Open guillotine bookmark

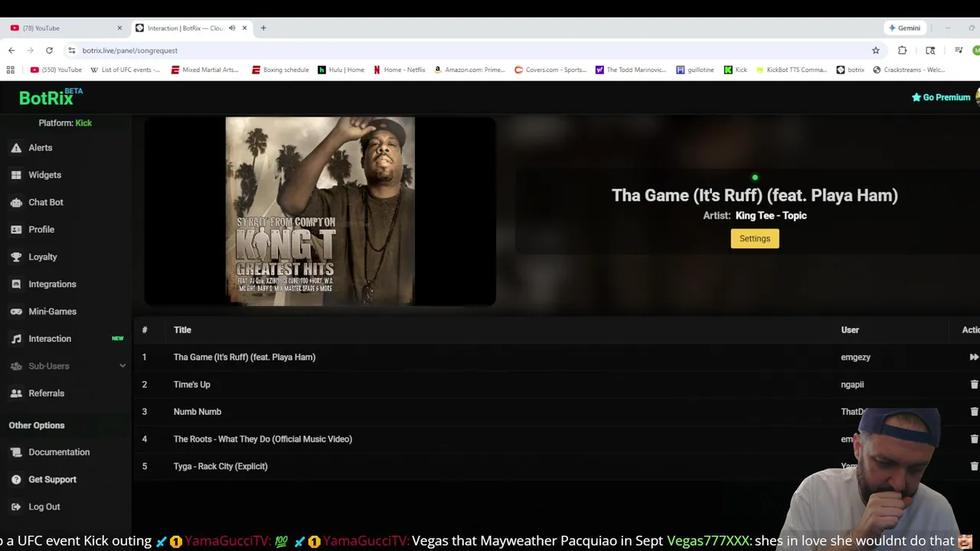pos(695,70)
